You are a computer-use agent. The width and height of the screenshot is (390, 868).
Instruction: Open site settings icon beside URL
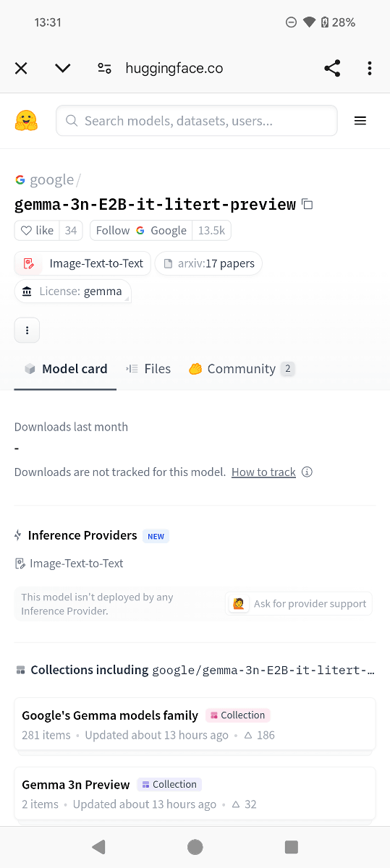[x=104, y=68]
